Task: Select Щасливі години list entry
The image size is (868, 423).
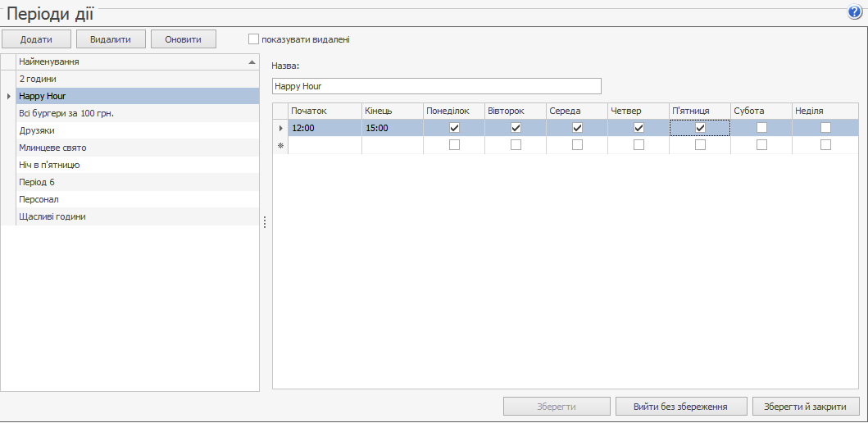Action: (52, 216)
